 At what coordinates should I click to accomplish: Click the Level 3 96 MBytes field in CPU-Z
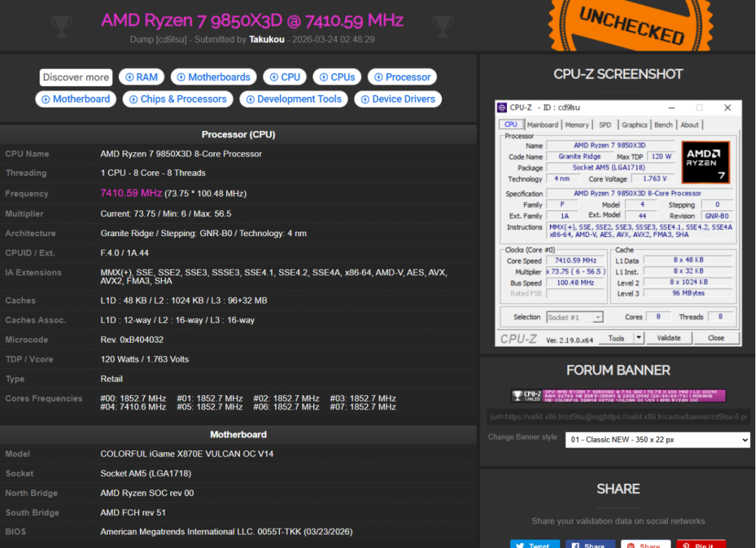pyautogui.click(x=688, y=293)
